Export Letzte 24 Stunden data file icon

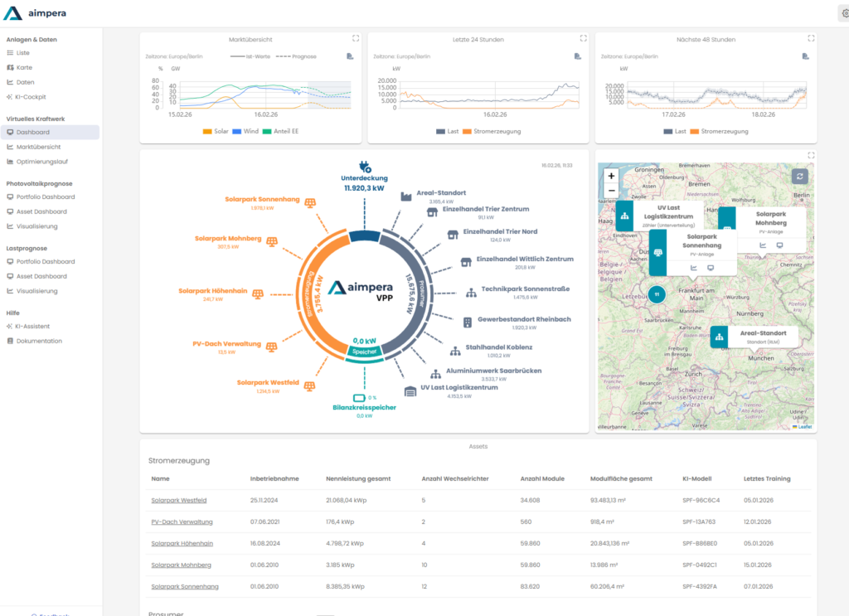pos(578,56)
